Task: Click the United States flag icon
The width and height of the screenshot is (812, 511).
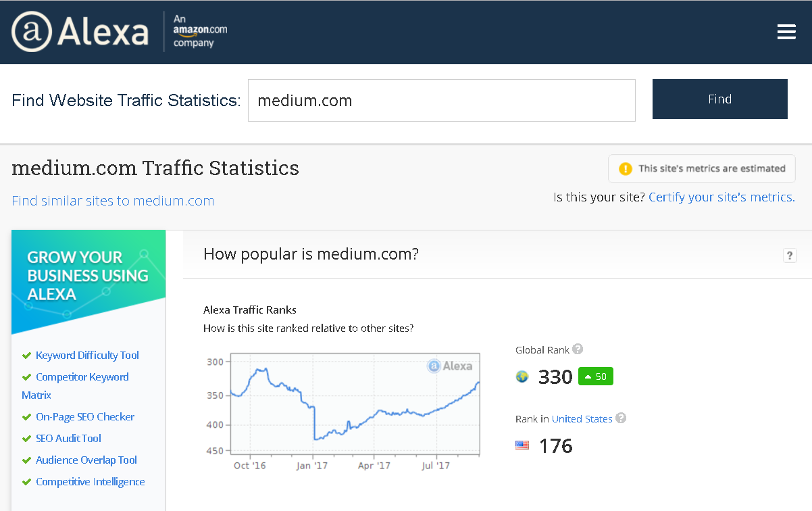Action: (522, 445)
